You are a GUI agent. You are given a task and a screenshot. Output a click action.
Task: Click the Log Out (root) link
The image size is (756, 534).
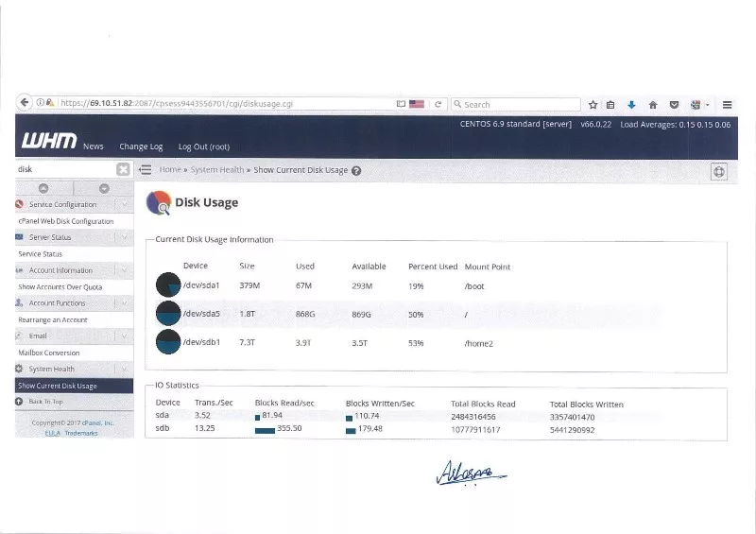click(x=203, y=146)
